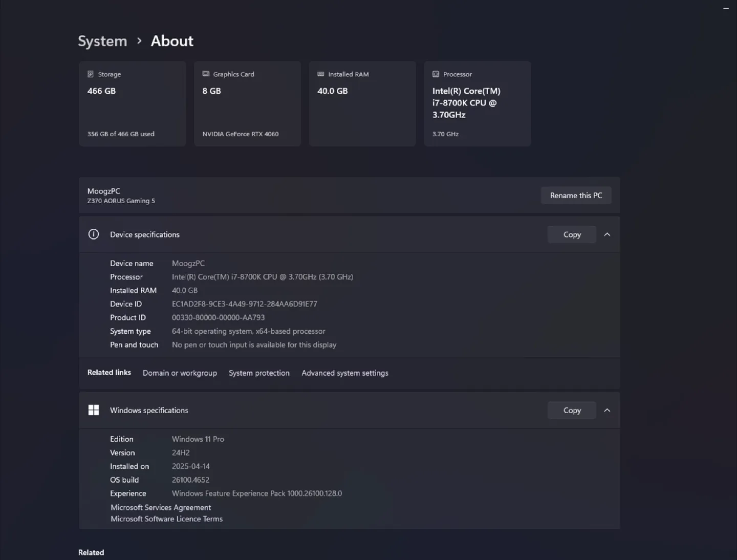Select the NVIDIA GeForce RTX 4060 card
This screenshot has height=560, width=737.
[x=247, y=103]
